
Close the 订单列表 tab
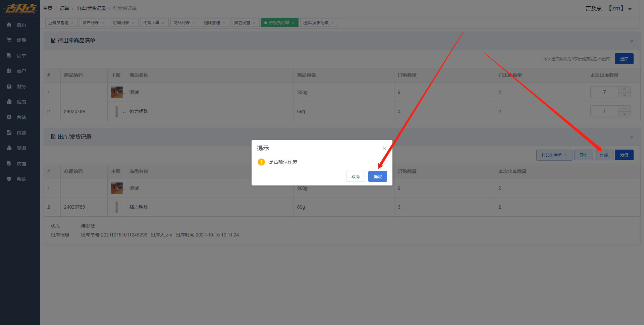click(133, 23)
